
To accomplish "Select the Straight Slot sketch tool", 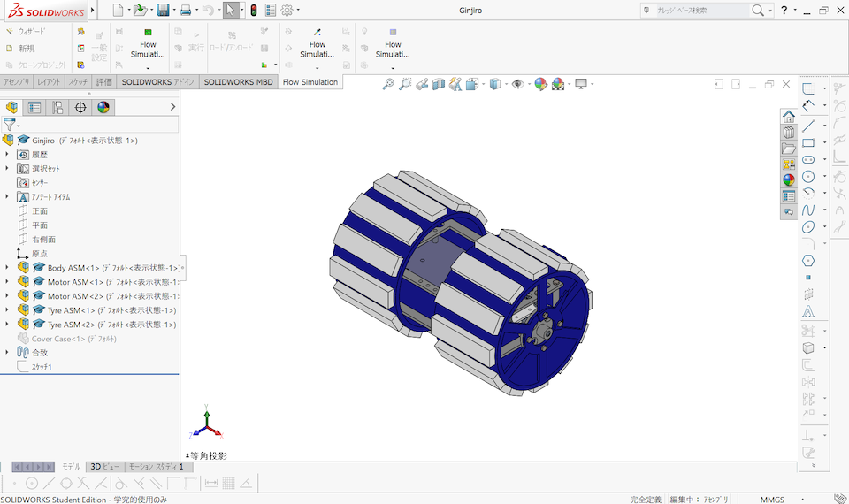I will (x=808, y=160).
